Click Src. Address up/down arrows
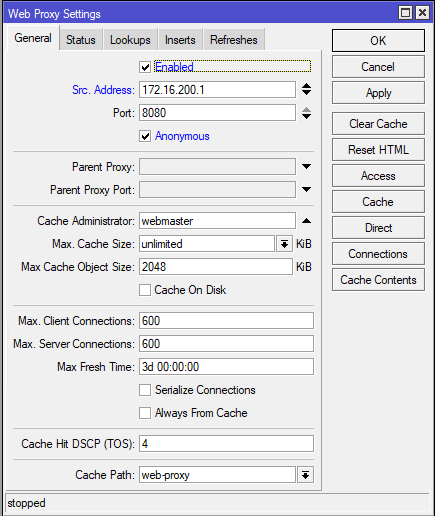The image size is (435, 516). [306, 89]
